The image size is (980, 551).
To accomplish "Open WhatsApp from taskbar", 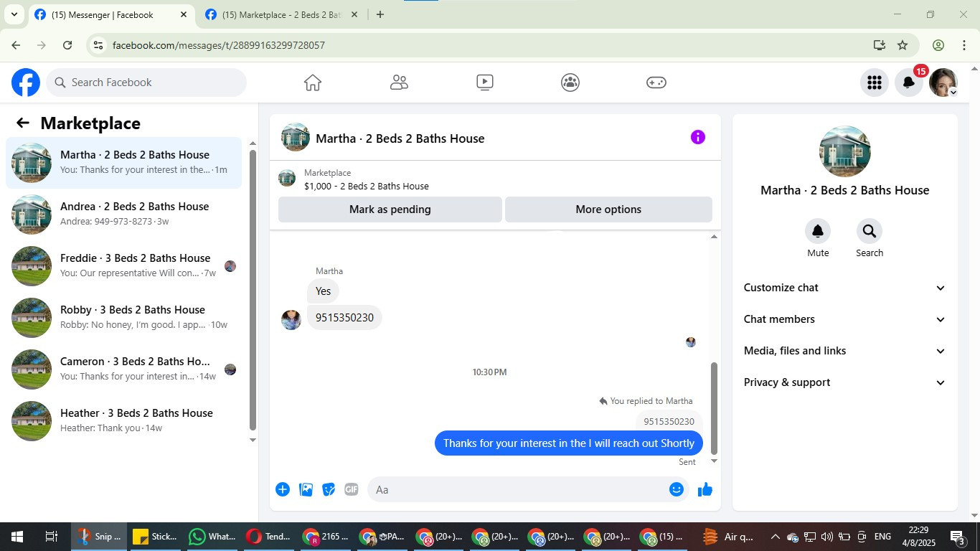I will tap(213, 537).
